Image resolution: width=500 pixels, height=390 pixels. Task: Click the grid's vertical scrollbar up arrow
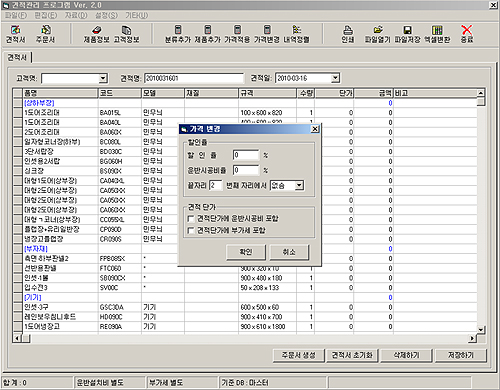[480, 93]
